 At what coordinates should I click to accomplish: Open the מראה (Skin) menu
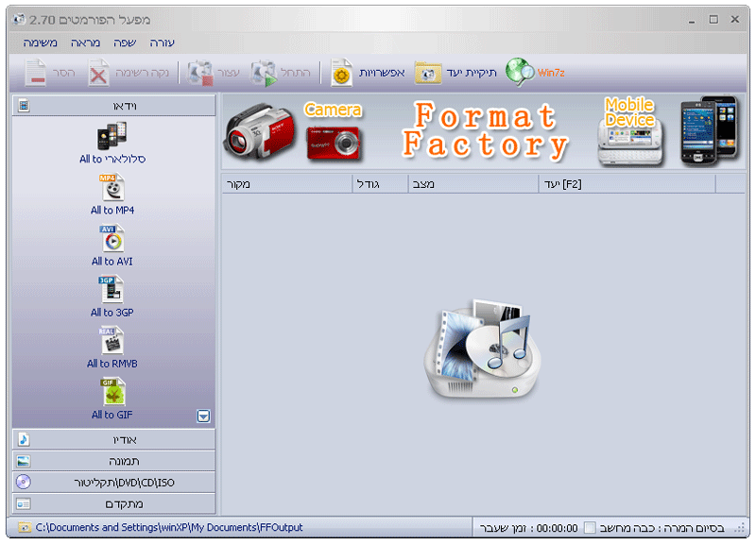(85, 42)
